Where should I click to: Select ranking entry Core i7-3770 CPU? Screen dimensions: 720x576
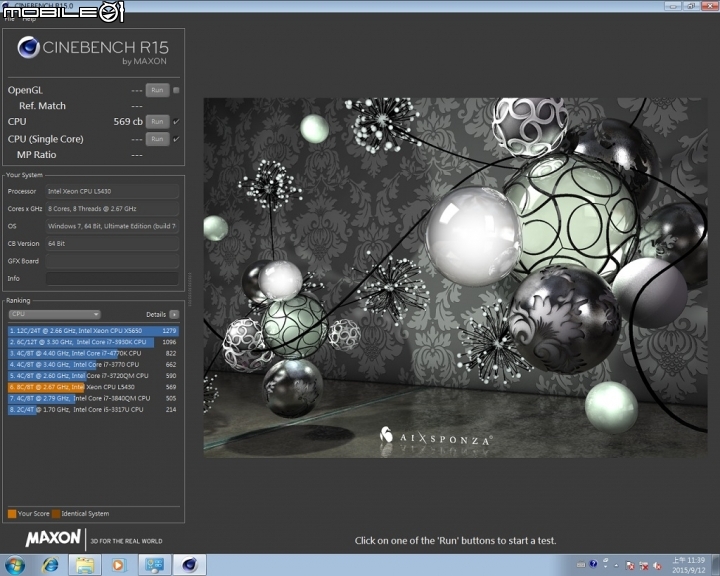coord(93,365)
